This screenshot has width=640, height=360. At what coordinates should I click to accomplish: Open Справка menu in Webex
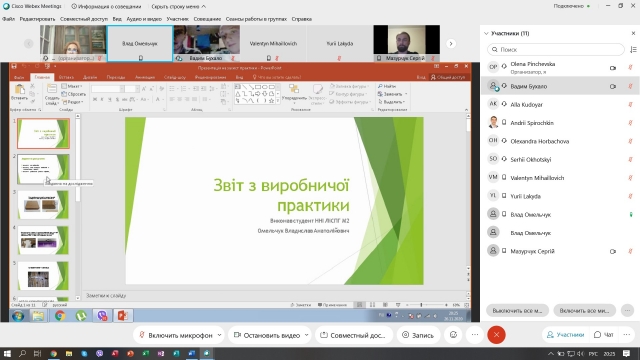pos(301,19)
